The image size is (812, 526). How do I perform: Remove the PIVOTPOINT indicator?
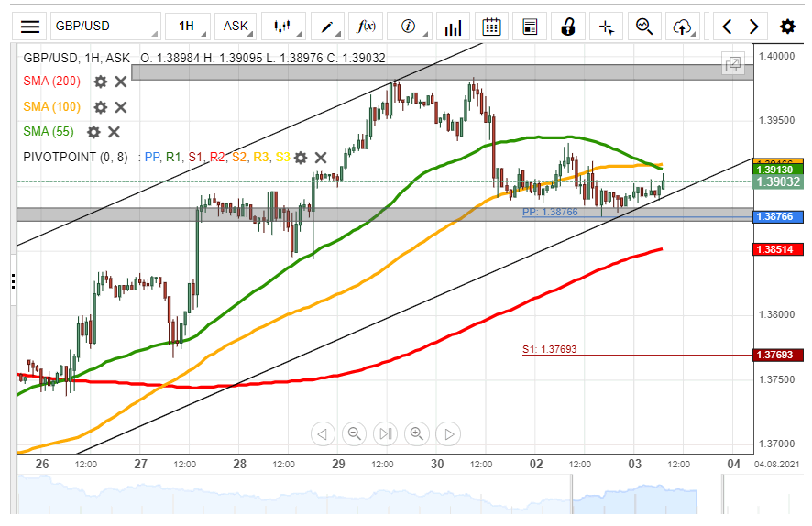321,158
